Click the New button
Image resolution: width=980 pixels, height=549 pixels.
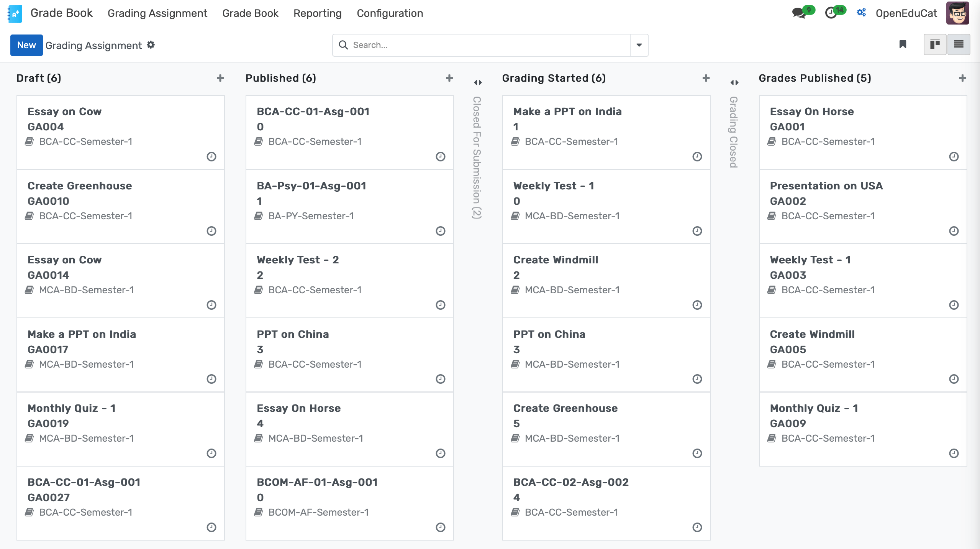pos(26,45)
